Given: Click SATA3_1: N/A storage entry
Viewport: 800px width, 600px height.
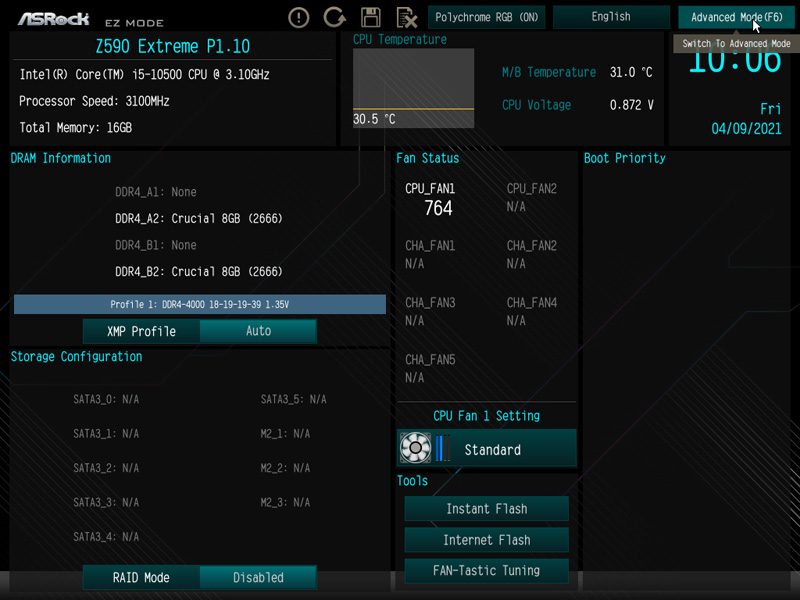Looking at the screenshot, I should [x=106, y=434].
